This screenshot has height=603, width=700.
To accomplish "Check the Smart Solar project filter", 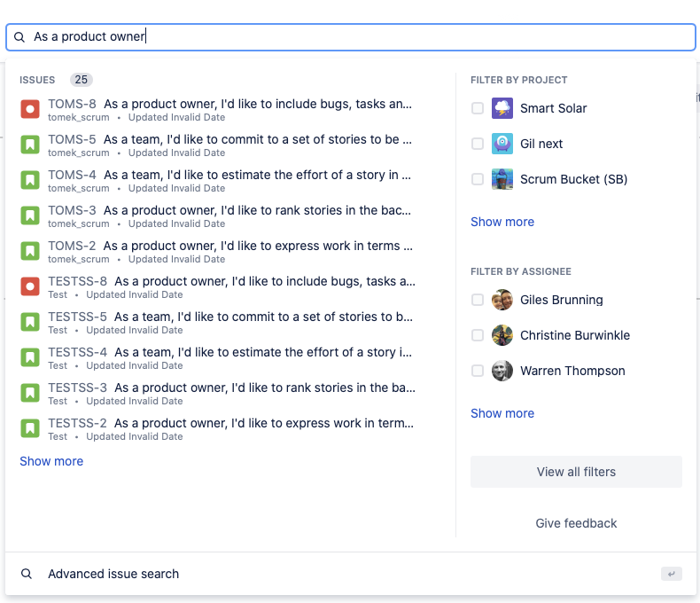I will point(478,108).
